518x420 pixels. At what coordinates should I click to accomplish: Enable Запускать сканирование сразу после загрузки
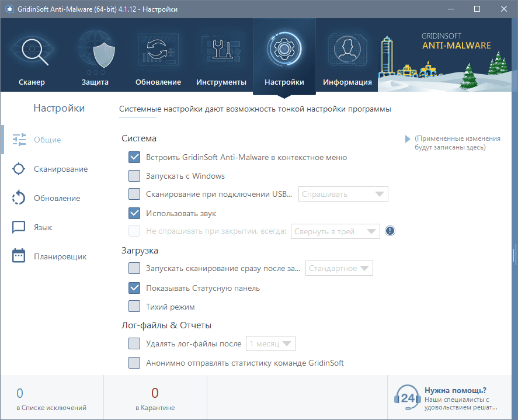(134, 268)
